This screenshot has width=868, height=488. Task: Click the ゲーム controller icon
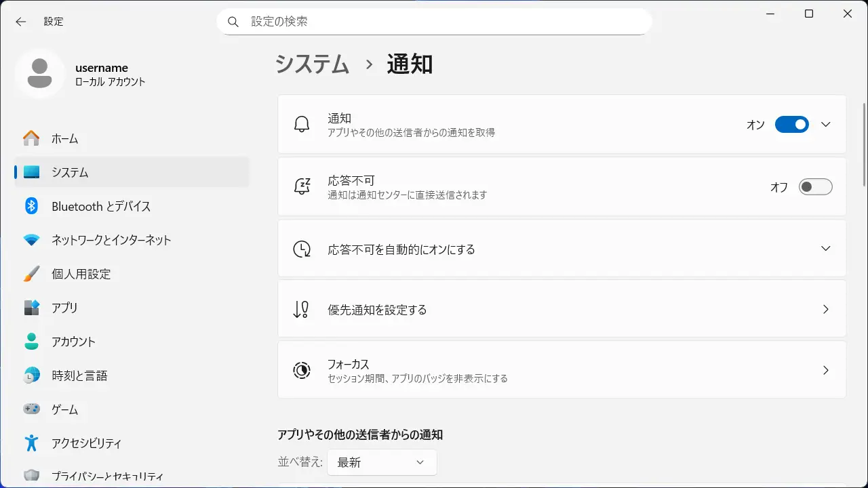[x=31, y=409]
